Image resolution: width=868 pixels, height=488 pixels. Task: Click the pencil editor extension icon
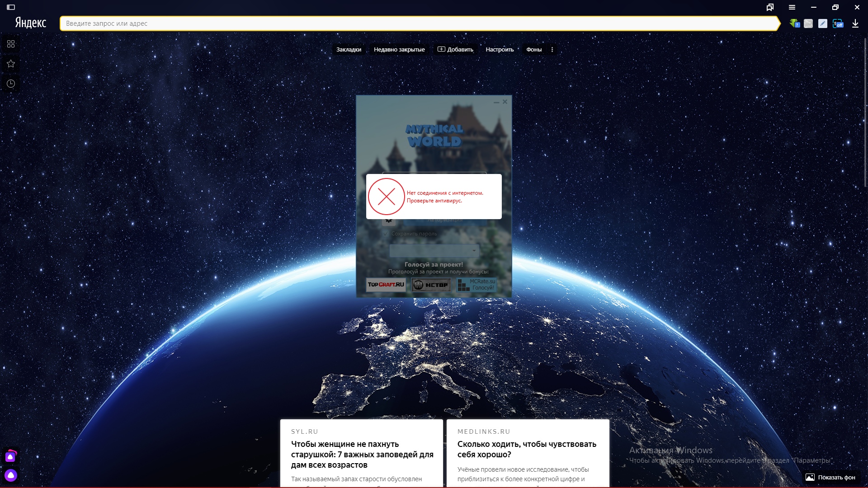(x=823, y=23)
